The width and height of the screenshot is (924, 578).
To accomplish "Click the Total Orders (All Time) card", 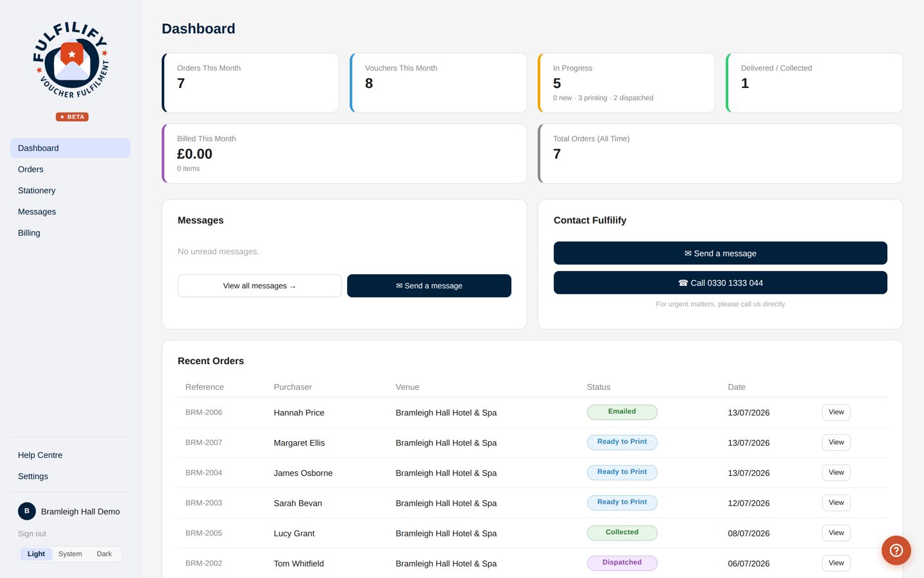I will click(x=721, y=153).
